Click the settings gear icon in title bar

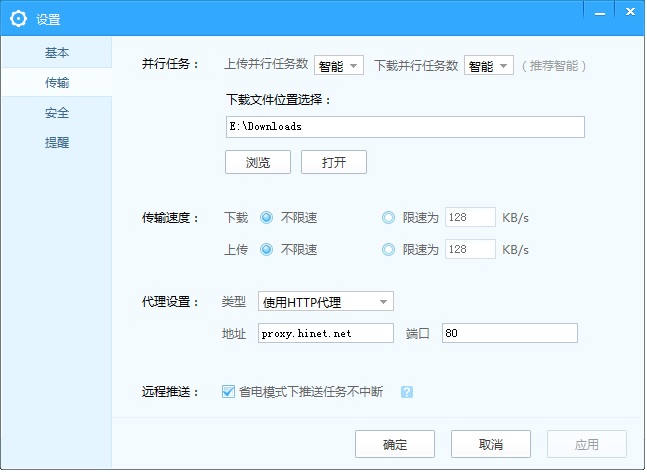click(x=18, y=19)
